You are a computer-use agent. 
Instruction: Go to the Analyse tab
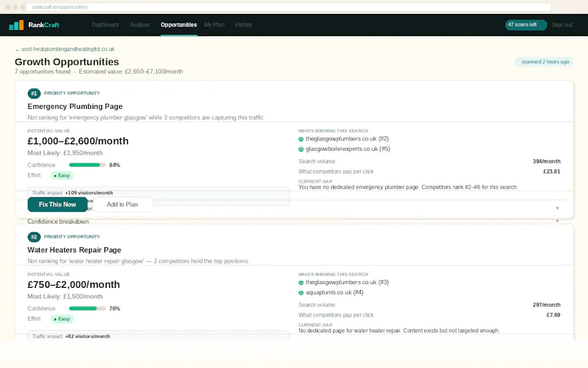pos(140,25)
